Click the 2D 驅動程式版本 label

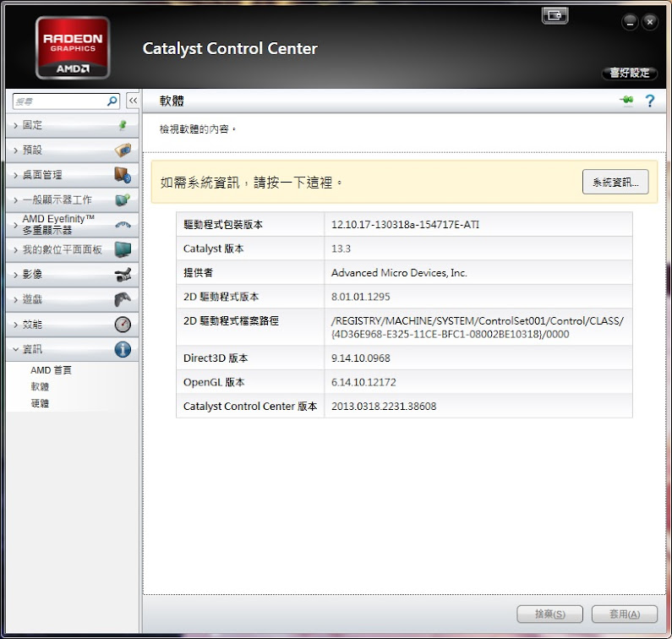(221, 297)
